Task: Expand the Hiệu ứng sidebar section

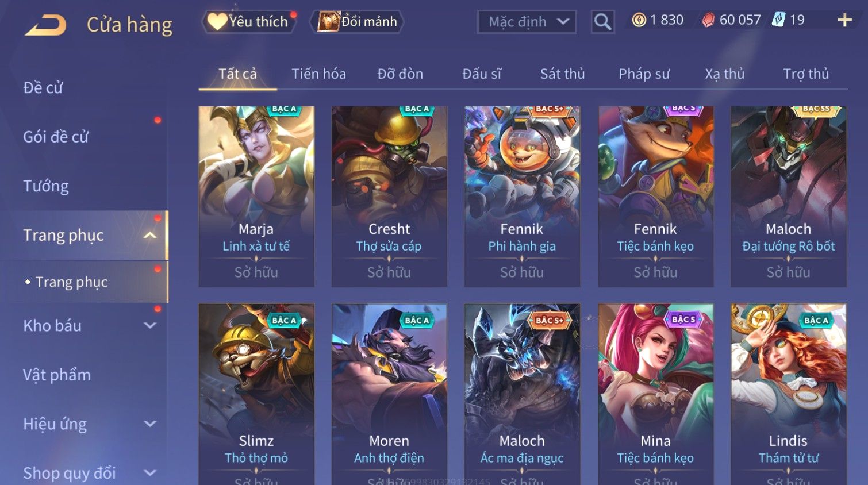Action: tap(150, 424)
